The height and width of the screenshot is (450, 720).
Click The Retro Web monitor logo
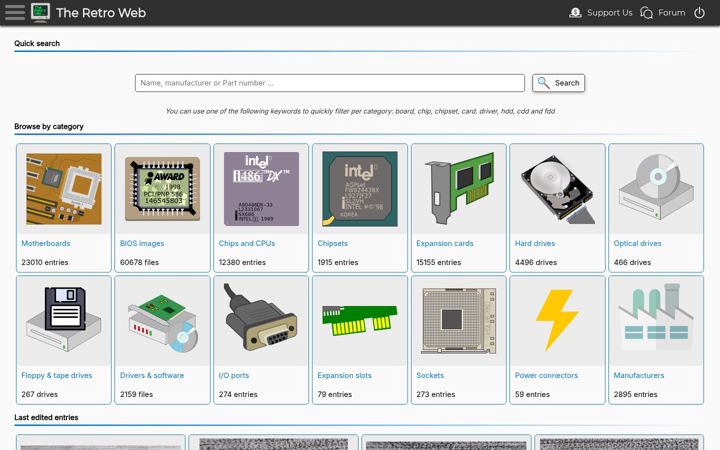tap(40, 12)
